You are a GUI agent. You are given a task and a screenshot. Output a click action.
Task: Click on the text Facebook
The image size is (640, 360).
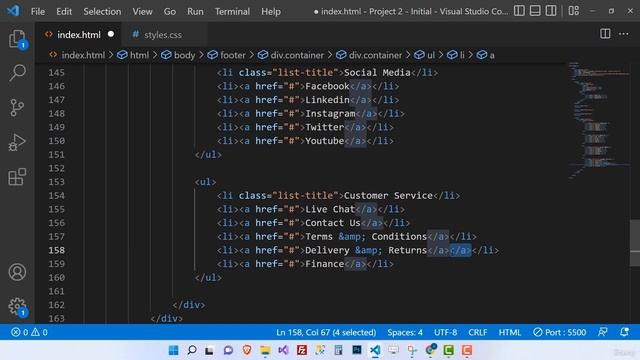click(x=327, y=86)
